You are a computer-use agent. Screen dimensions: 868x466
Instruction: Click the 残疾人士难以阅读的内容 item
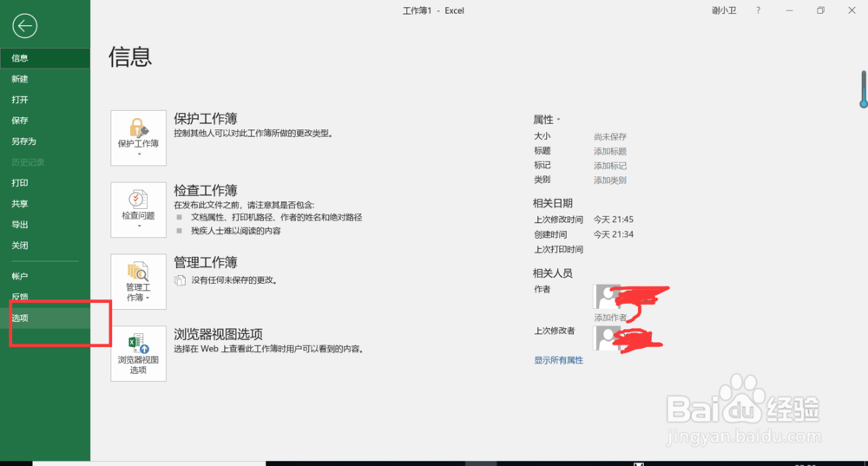tap(236, 231)
